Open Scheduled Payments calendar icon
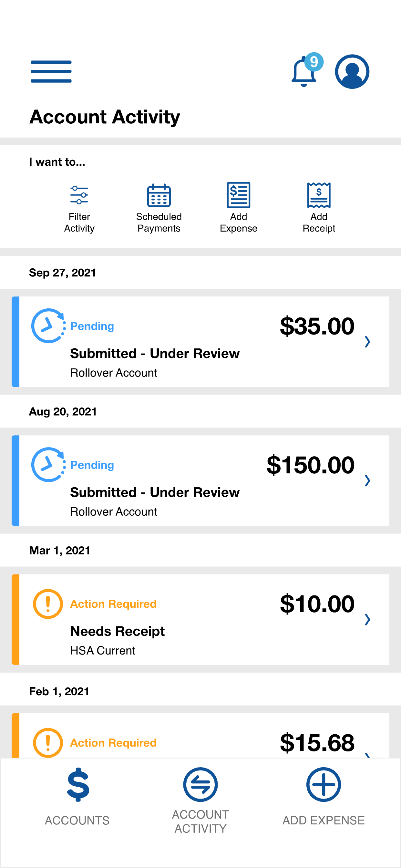This screenshot has height=868, width=401. click(x=159, y=195)
